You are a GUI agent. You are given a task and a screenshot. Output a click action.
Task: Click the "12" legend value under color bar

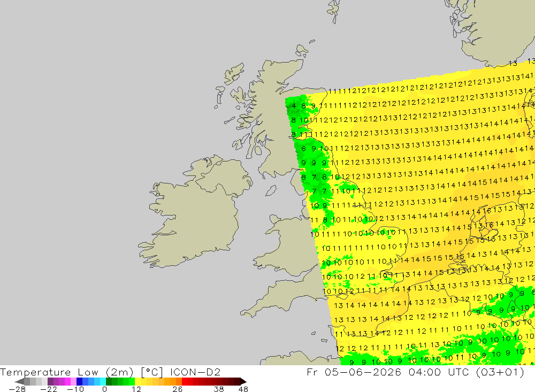(x=136, y=389)
